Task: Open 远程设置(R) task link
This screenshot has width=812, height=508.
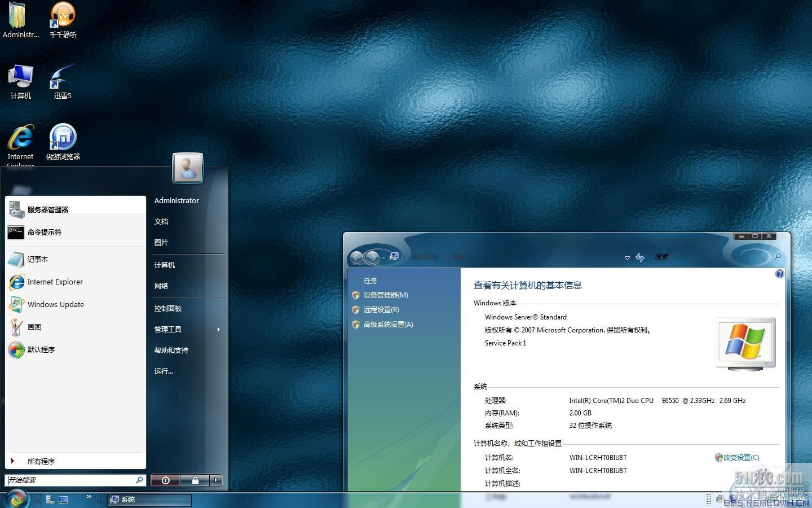Action: click(x=381, y=310)
